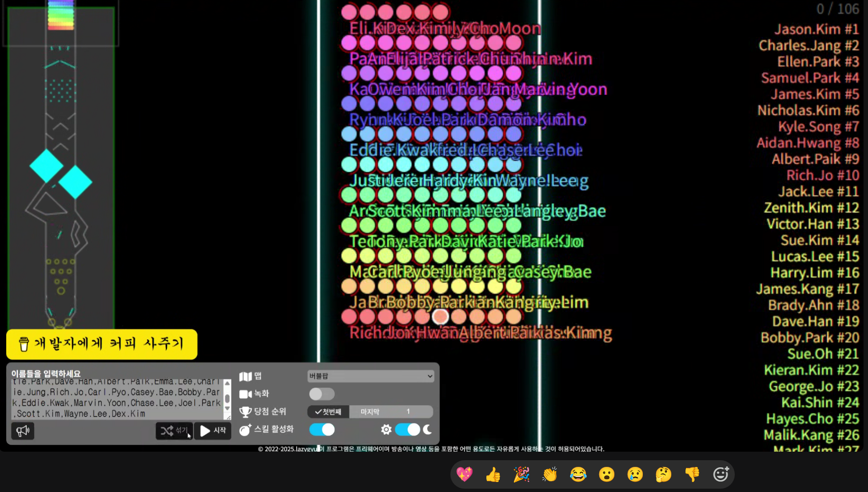Viewport: 868px width, 492px height.
Task: Enable the 녹화 recording toggle
Action: tap(322, 394)
